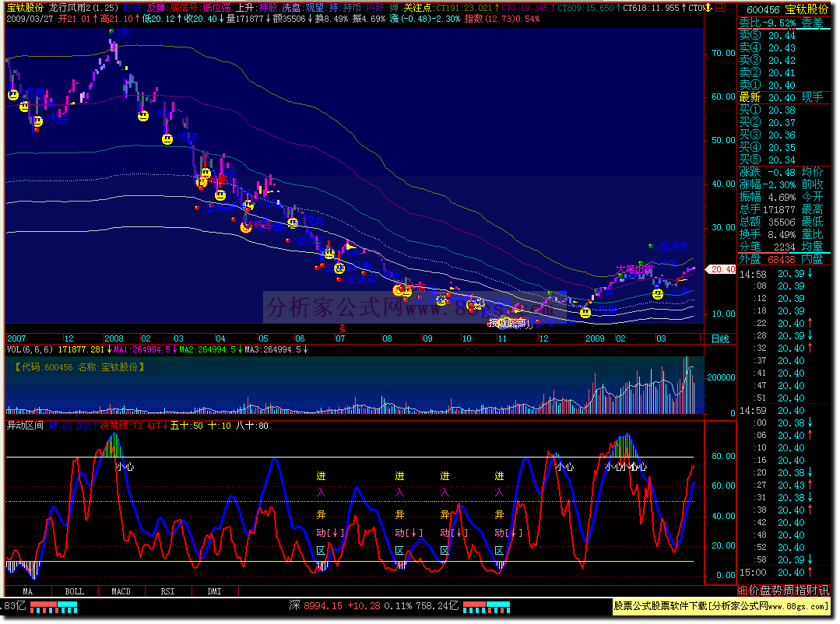This screenshot has height=624, width=840.
Task: Click the current price tag 20.40 on price axis
Action: pos(722,269)
